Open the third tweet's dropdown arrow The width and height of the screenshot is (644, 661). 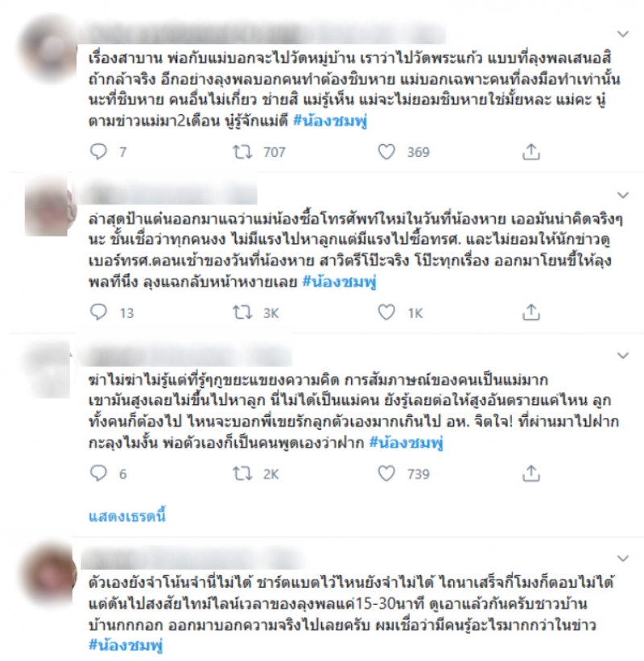coord(623,355)
